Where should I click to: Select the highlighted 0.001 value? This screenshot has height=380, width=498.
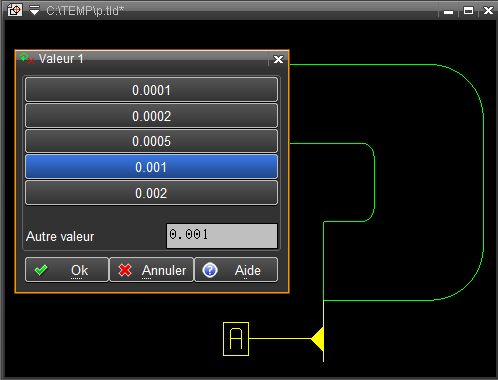[151, 167]
